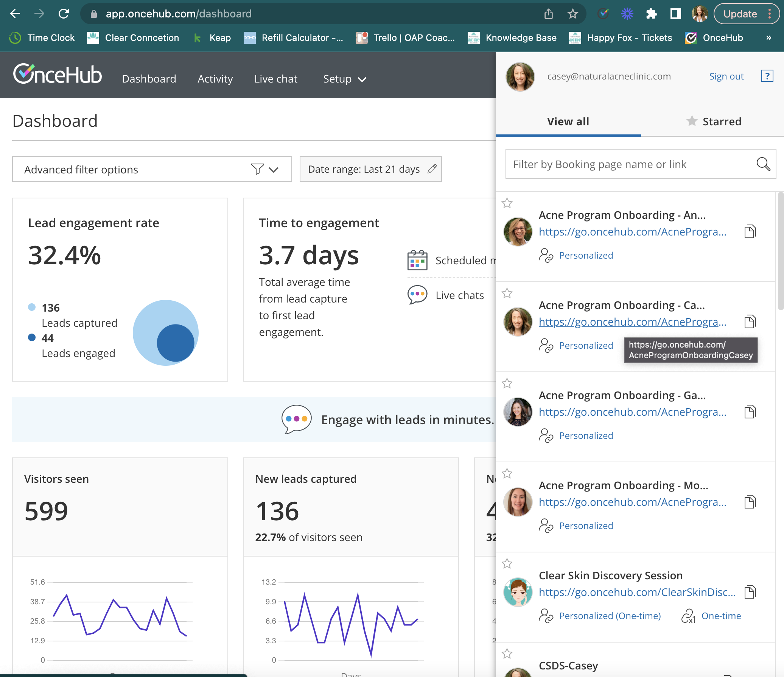Click the Live chats bubble icon

[x=417, y=295]
